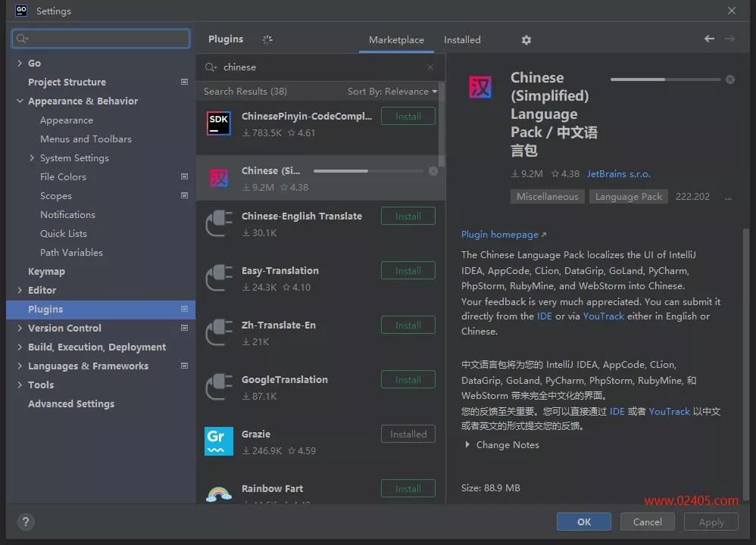Click the help question mark button
This screenshot has width=756, height=545.
(26, 522)
